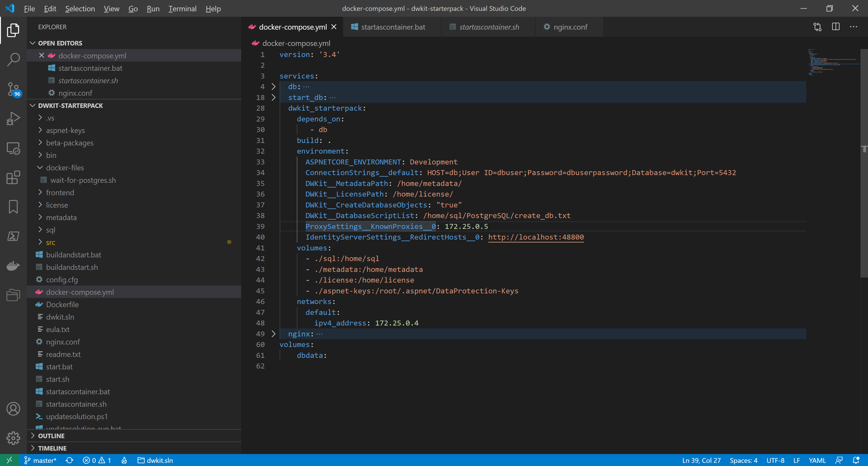Open the Manage gear menu
The width and height of the screenshot is (868, 466).
(13, 438)
